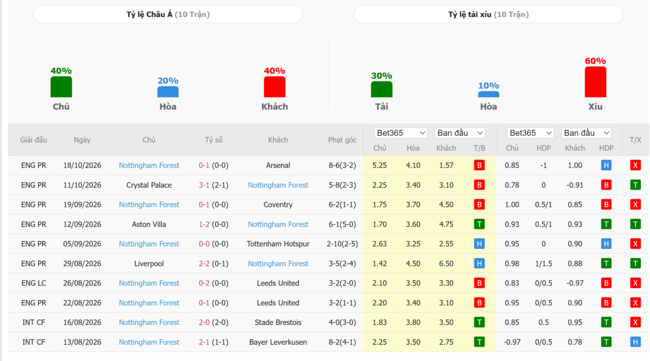The width and height of the screenshot is (650, 361).
Task: Click the Giải đấu column header
Action: [34, 140]
